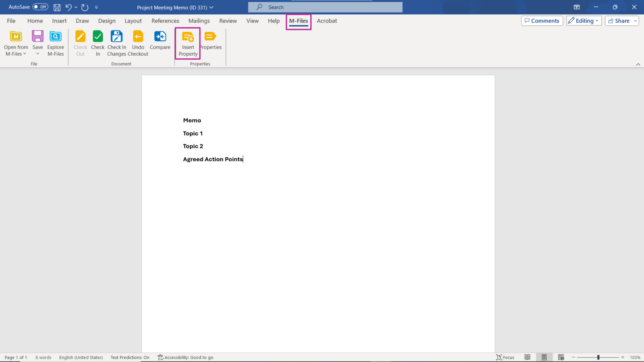
Task: Enable Read Mode view
Action: coord(527,357)
